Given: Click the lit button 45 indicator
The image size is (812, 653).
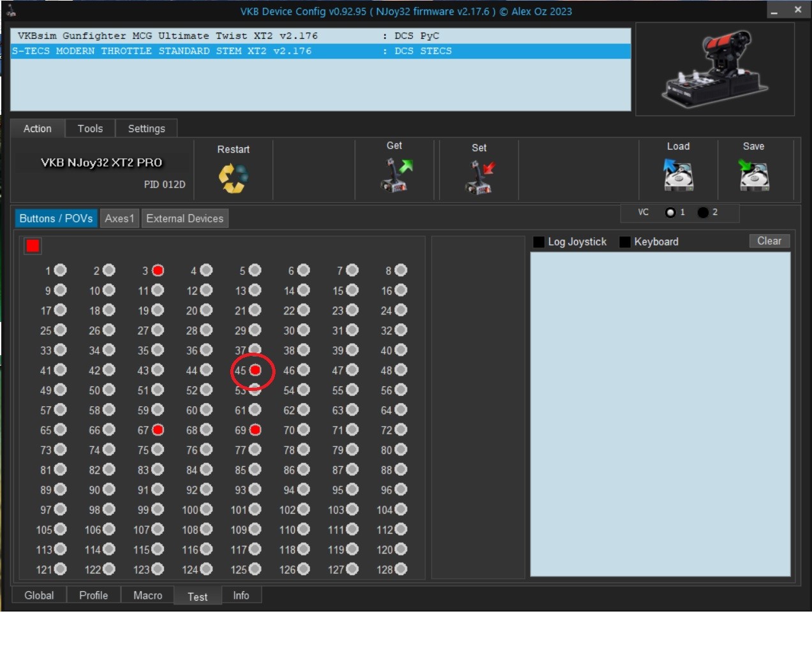Looking at the screenshot, I should (x=255, y=370).
